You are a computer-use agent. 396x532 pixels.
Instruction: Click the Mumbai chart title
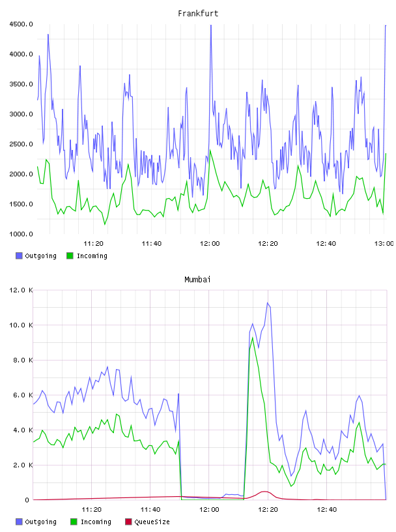pyautogui.click(x=197, y=280)
